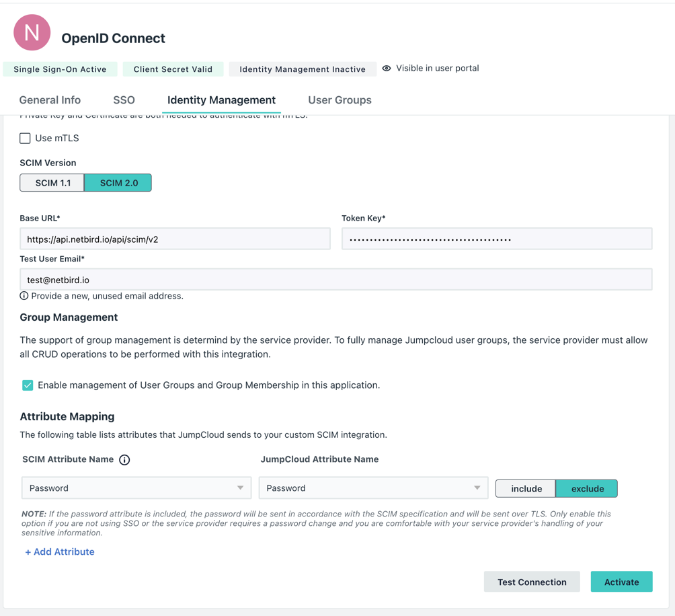Enable the Use mTLS checkbox
This screenshot has width=675, height=616.
click(26, 139)
